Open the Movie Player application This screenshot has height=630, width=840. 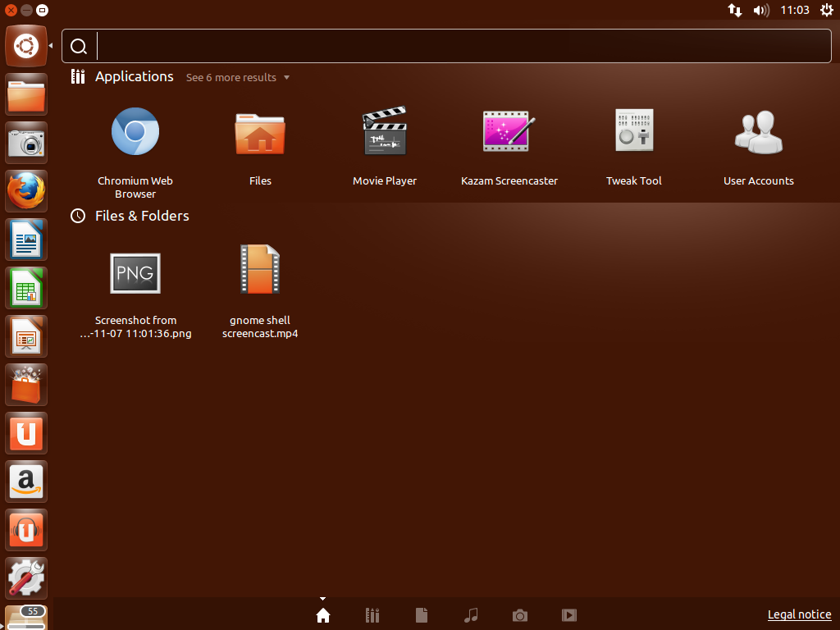(x=384, y=131)
